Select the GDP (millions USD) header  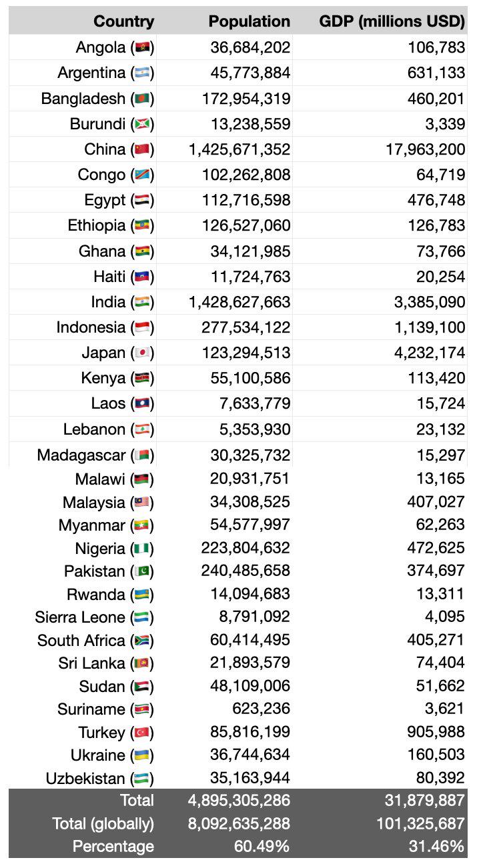392,21
